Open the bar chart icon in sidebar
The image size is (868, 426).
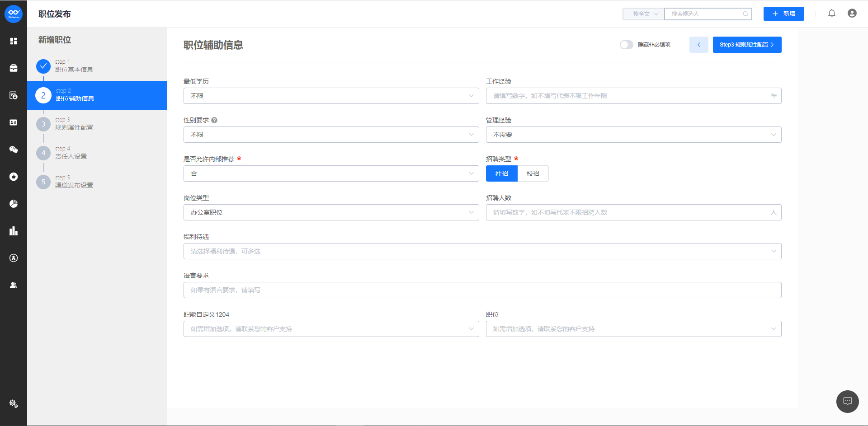[14, 231]
